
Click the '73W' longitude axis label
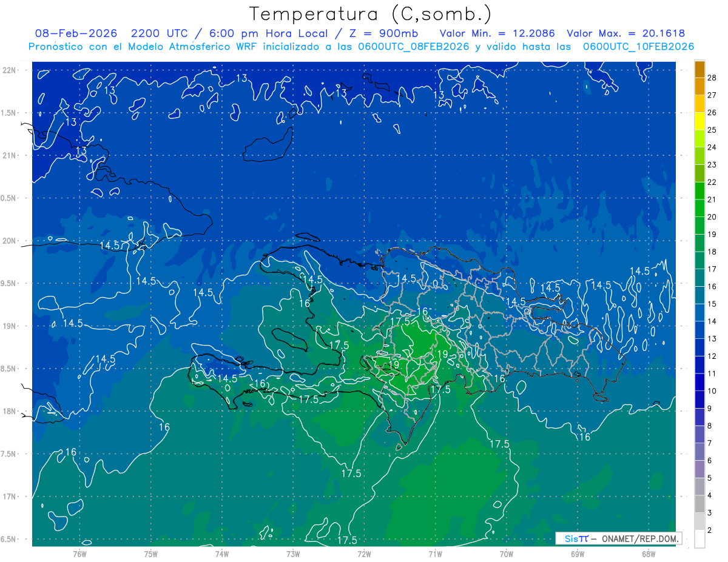coord(293,554)
